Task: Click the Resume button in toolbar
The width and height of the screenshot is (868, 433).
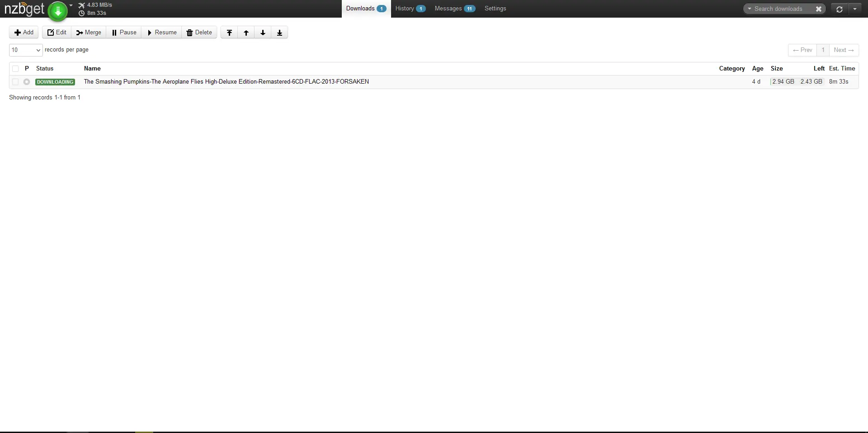Action: 162,33
